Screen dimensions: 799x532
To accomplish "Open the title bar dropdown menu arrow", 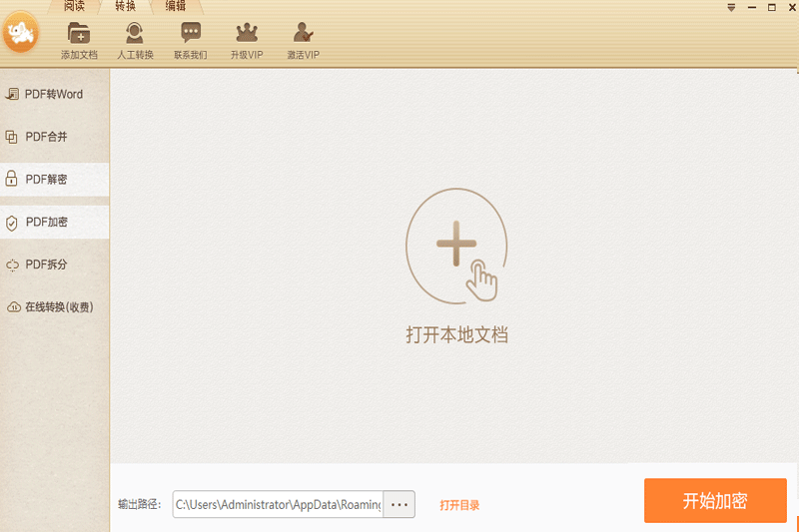I will coord(732,7).
